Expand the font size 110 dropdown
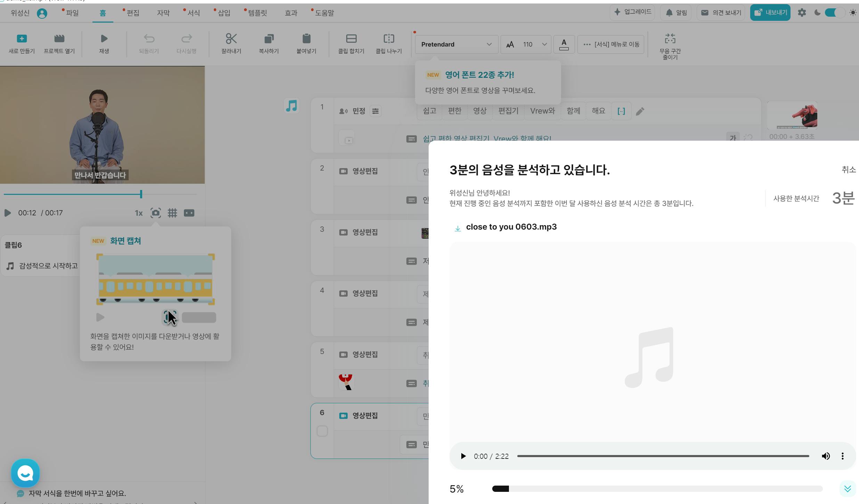The width and height of the screenshot is (859, 504). (x=544, y=44)
